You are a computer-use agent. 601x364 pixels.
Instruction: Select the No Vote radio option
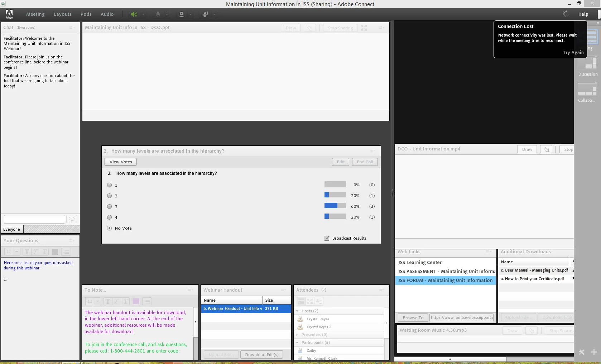[x=110, y=228]
